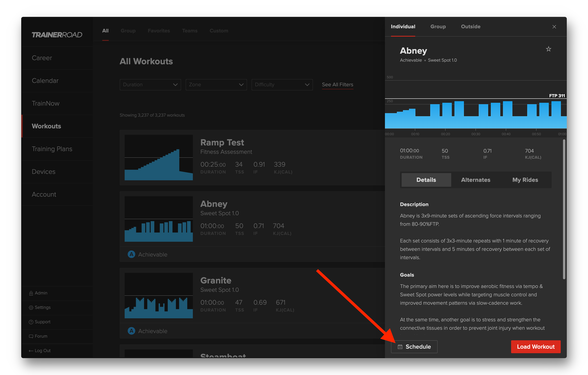The width and height of the screenshot is (588, 375).
Task: Click the Log Out link
Action: click(42, 351)
